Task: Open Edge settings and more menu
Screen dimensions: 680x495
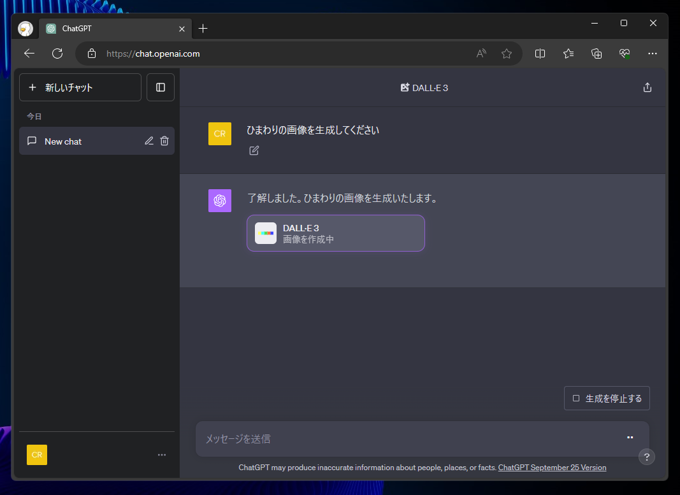Action: [x=652, y=53]
